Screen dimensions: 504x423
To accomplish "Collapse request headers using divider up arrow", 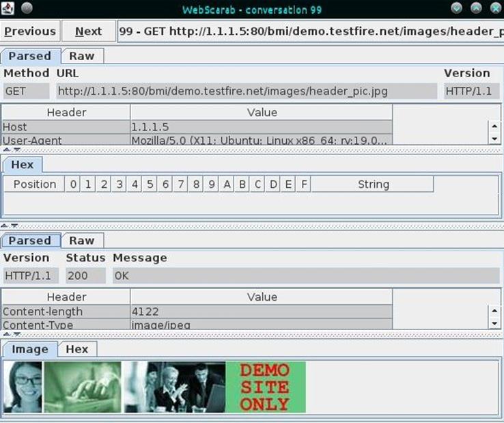I will pos(7,149).
